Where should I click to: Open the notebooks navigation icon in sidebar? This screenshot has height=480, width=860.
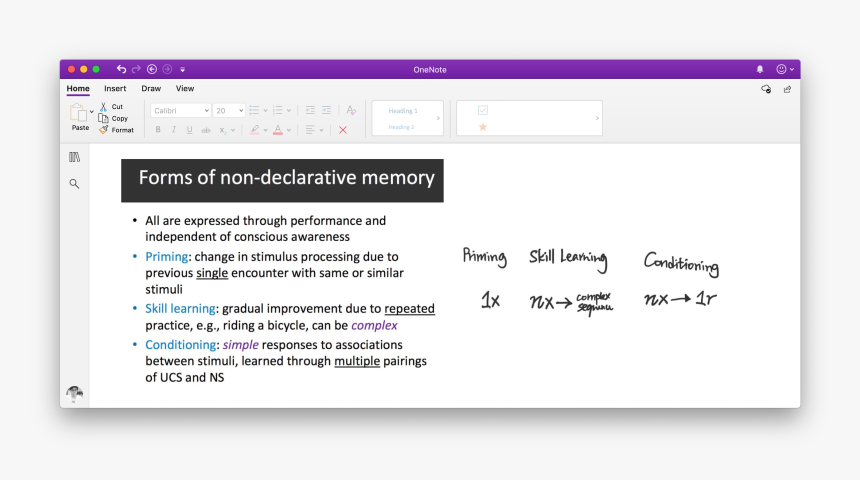pyautogui.click(x=74, y=157)
